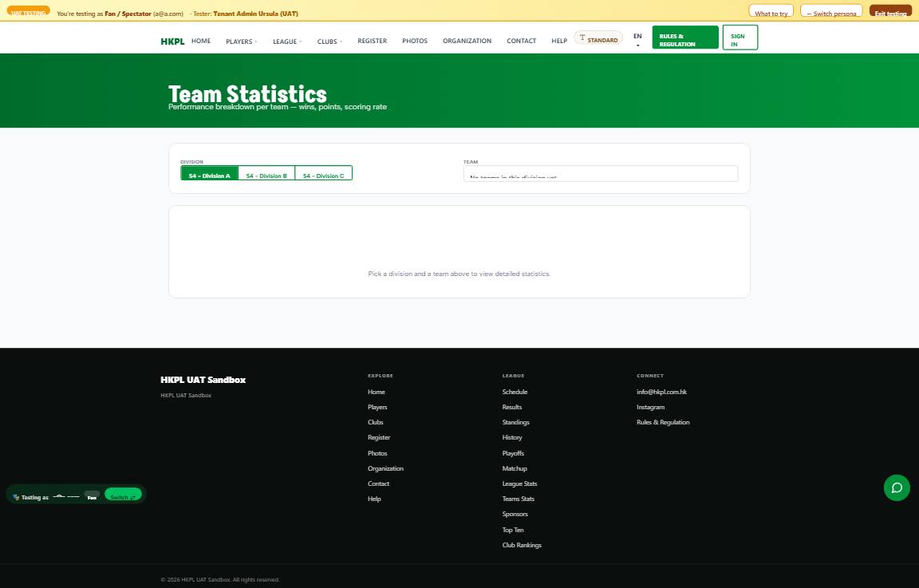Viewport: 919px width, 588px height.
Task: Select S4 - Division C segment
Action: [324, 173]
